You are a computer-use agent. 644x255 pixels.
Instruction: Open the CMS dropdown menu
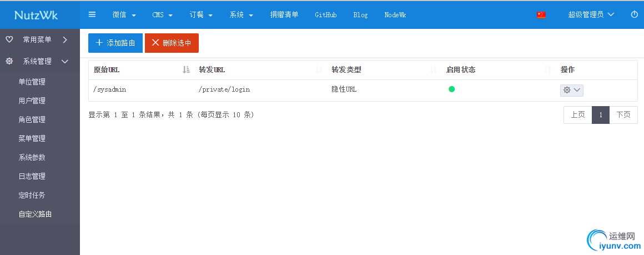click(x=163, y=15)
